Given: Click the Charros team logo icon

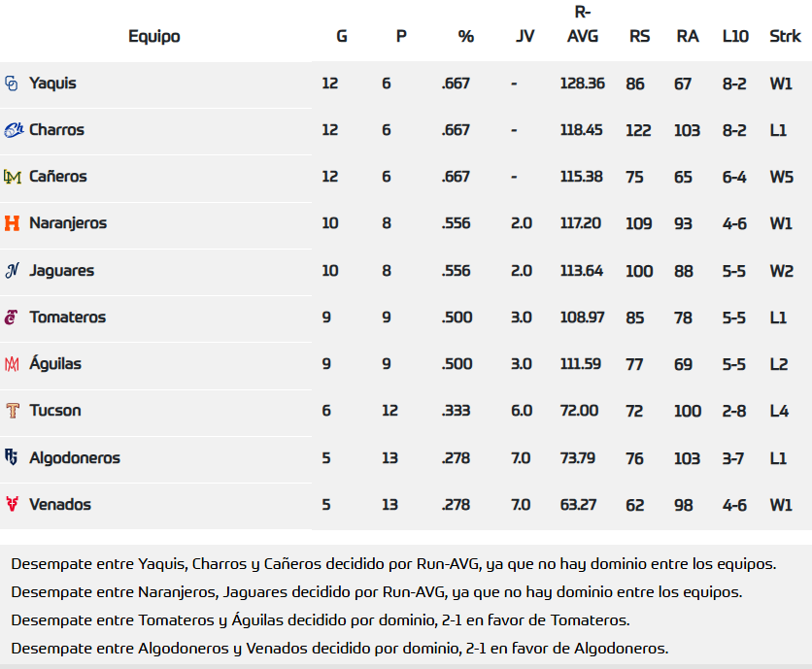Looking at the screenshot, I should point(14,130).
